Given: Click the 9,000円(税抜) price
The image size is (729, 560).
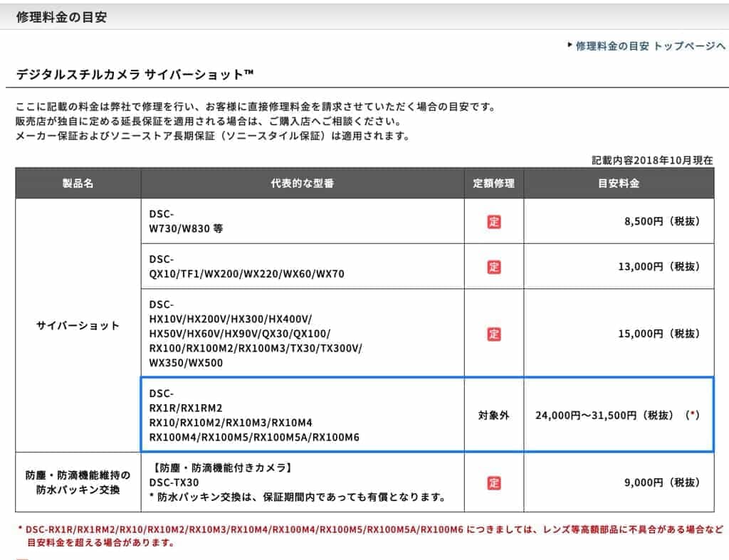Looking at the screenshot, I should [x=662, y=482].
